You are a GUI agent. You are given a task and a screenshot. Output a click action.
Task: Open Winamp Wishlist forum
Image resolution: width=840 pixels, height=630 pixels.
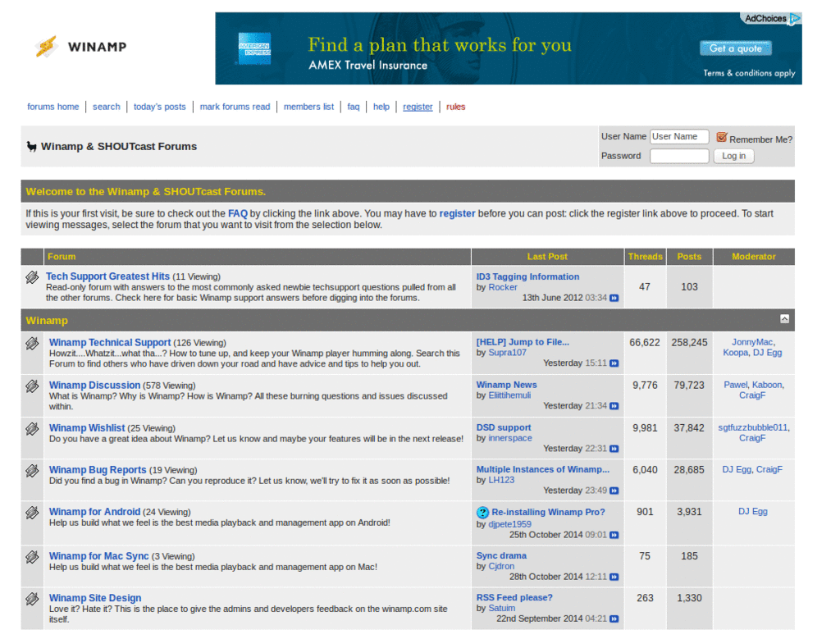[x=87, y=428]
